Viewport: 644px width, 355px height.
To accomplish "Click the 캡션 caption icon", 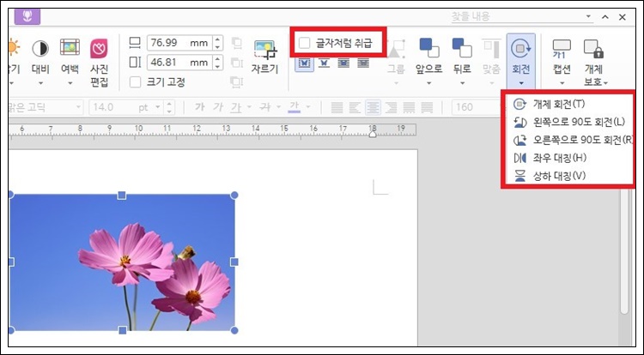I will pos(562,48).
